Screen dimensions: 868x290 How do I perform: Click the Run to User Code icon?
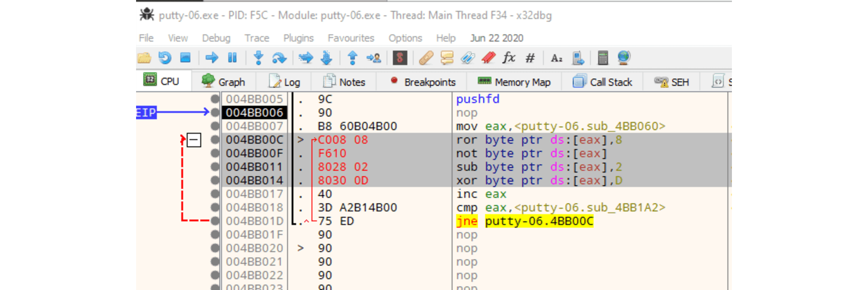(x=373, y=58)
